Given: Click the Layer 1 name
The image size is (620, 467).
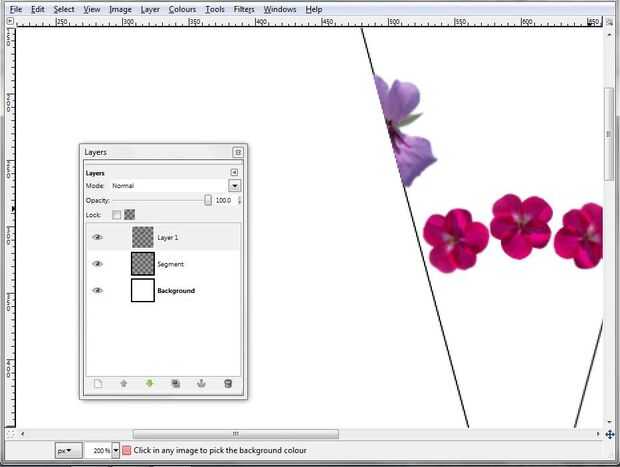Looking at the screenshot, I should point(168,238).
